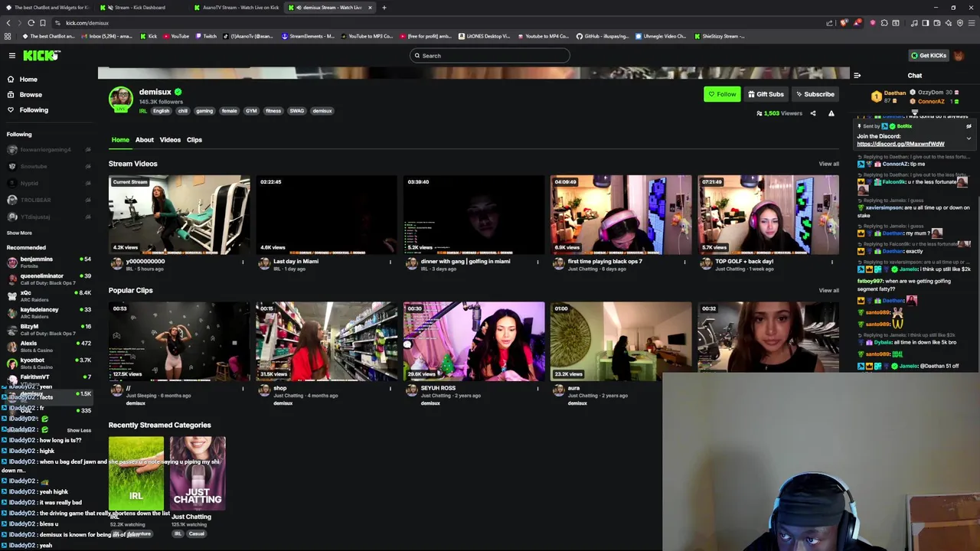Viewport: 980px width, 551px height.
Task: Click the Gift Subs button
Action: coord(766,94)
